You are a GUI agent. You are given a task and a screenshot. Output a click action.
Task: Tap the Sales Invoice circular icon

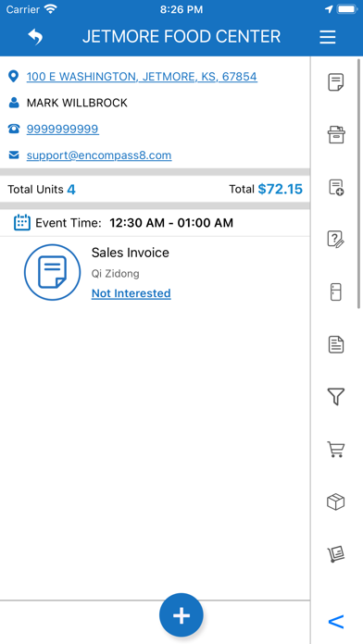pos(52,272)
